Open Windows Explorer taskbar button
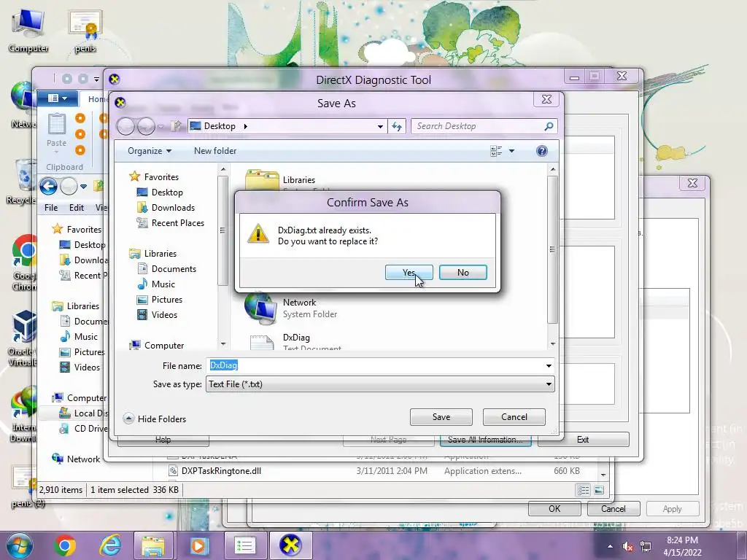This screenshot has width=747, height=560. (x=152, y=545)
